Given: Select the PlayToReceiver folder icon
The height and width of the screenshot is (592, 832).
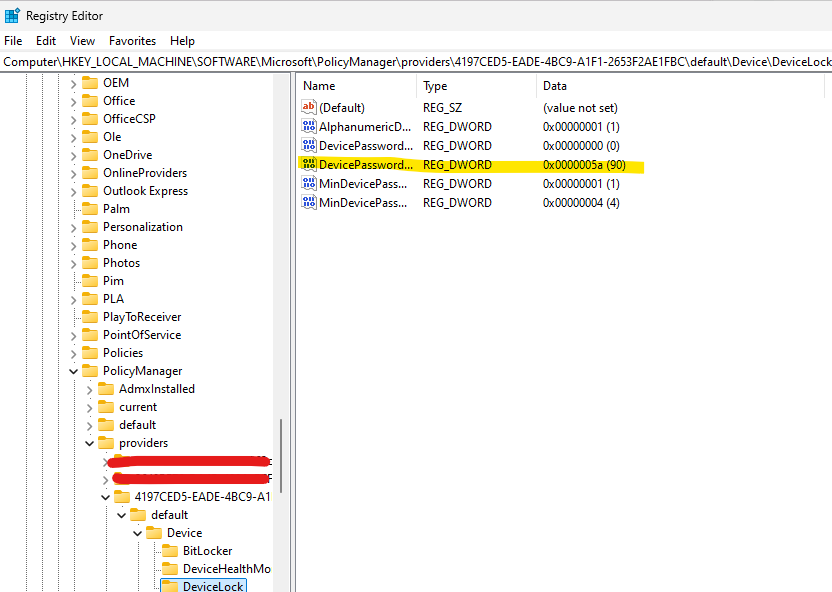Looking at the screenshot, I should point(90,317).
